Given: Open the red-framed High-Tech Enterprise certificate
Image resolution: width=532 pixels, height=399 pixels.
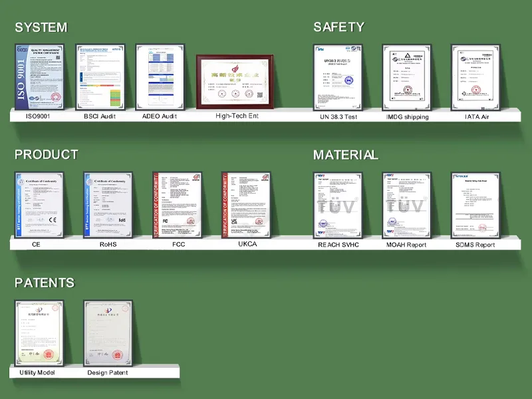Looking at the screenshot, I should pos(235,82).
